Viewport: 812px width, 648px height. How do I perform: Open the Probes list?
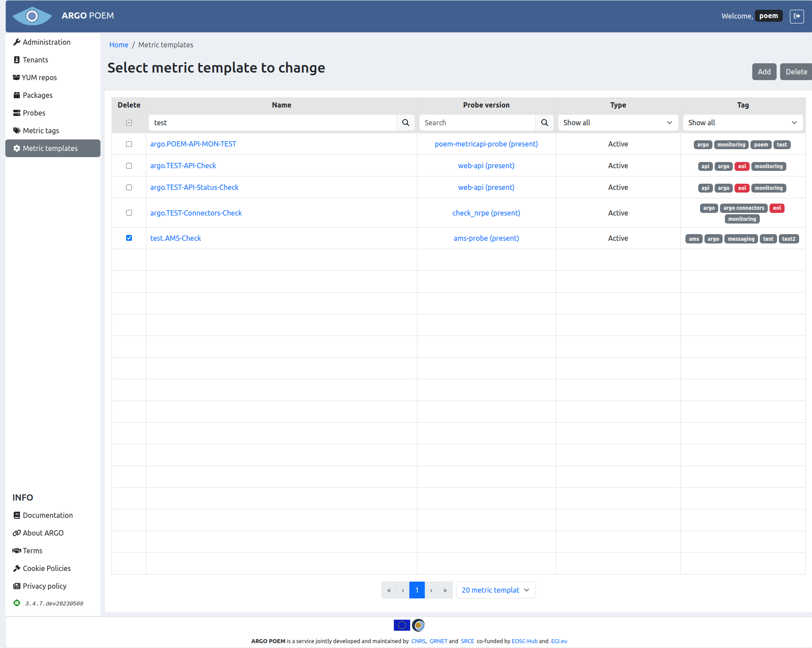(x=34, y=113)
